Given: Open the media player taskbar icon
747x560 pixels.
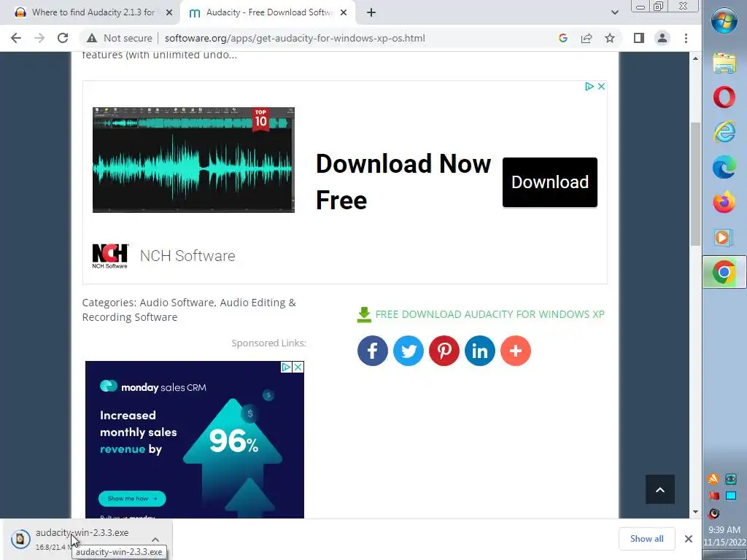Looking at the screenshot, I should tap(723, 237).
